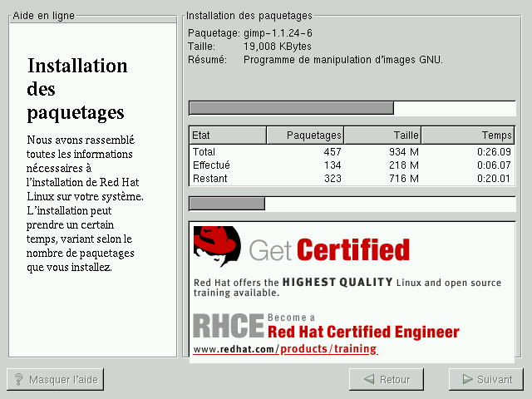
Task: Click the Etat column header
Action: [x=227, y=135]
